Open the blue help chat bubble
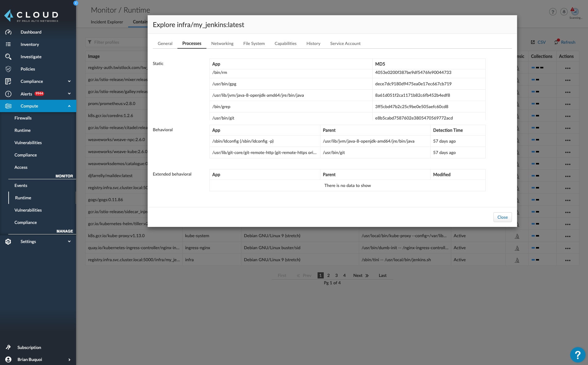 pyautogui.click(x=578, y=355)
